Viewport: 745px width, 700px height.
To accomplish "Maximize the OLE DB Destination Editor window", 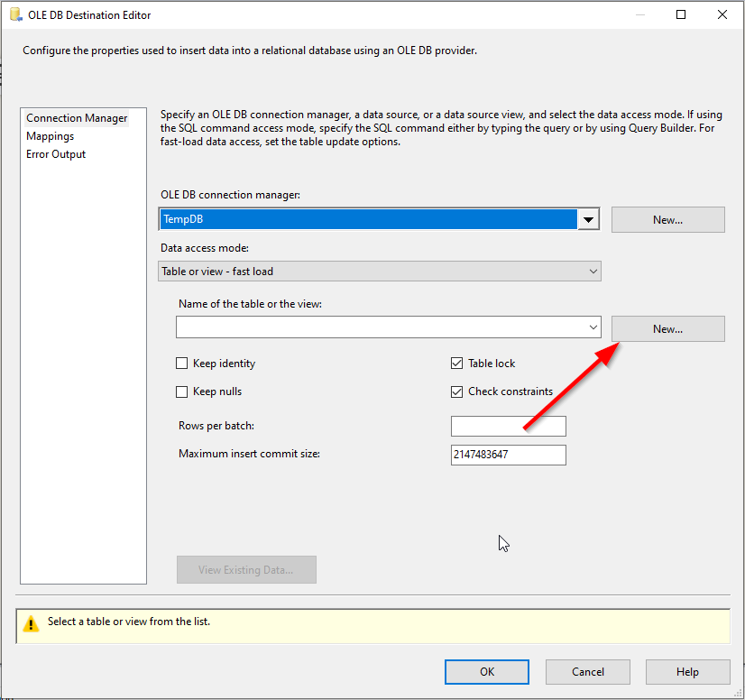I will coord(681,14).
